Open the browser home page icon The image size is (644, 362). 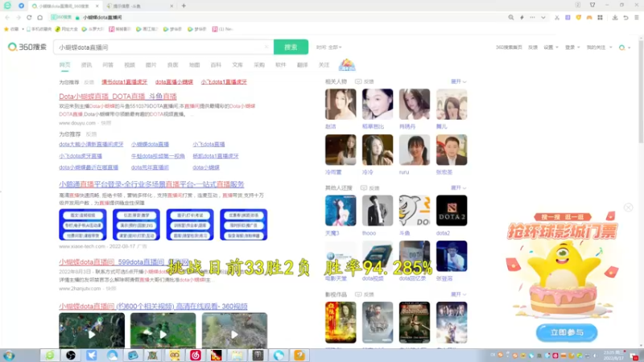click(x=39, y=18)
